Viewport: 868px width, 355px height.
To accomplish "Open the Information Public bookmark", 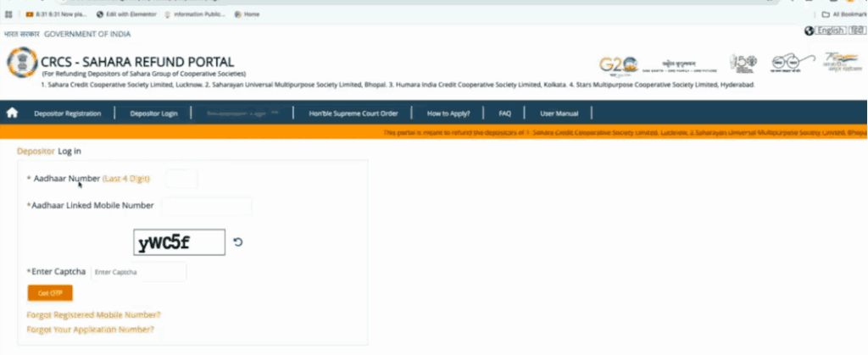I will tap(196, 14).
